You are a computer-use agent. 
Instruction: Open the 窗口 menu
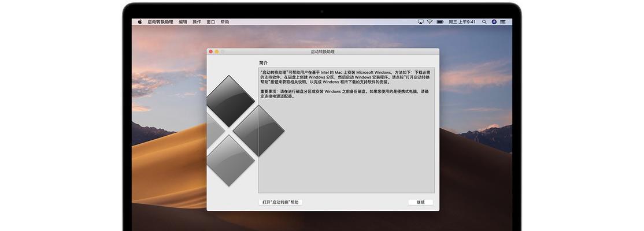(210, 22)
